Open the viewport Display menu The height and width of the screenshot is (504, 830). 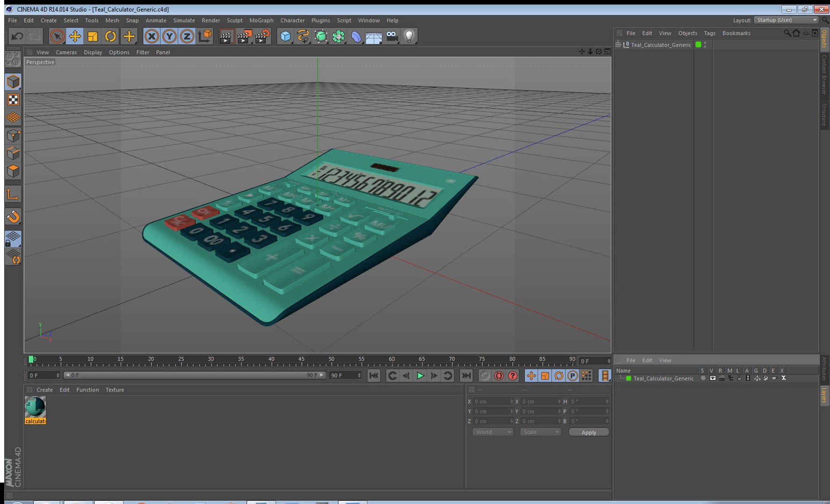tap(93, 52)
